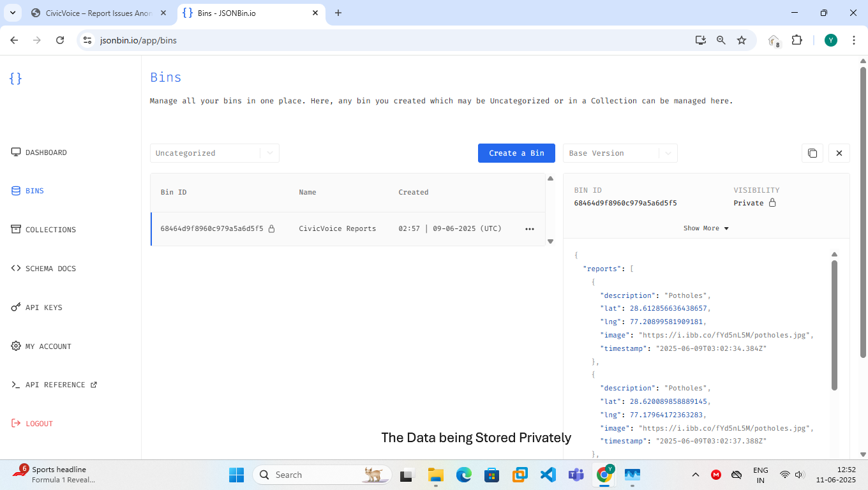Open Dashboard in the sidebar
Screen dimensions: 868x490
click(x=39, y=152)
